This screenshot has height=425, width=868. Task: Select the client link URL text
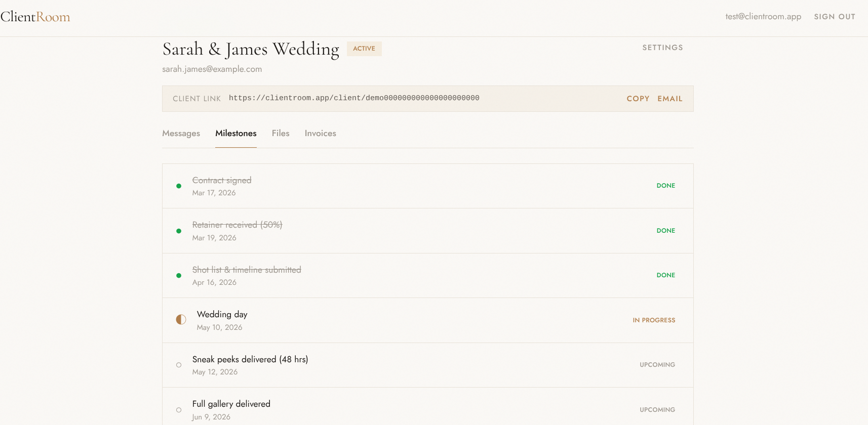354,98
